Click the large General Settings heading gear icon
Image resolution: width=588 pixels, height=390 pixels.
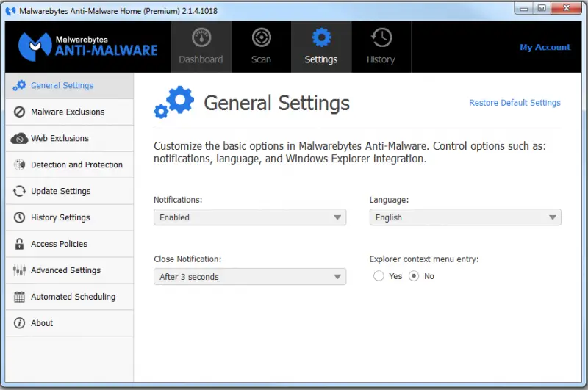(174, 102)
